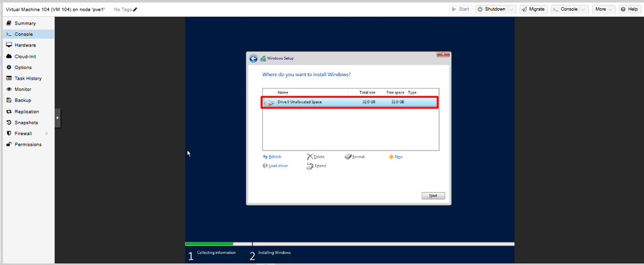Open the Console dropdown arrow in toolbar
Image resolution: width=644 pixels, height=265 pixels.
click(x=584, y=9)
